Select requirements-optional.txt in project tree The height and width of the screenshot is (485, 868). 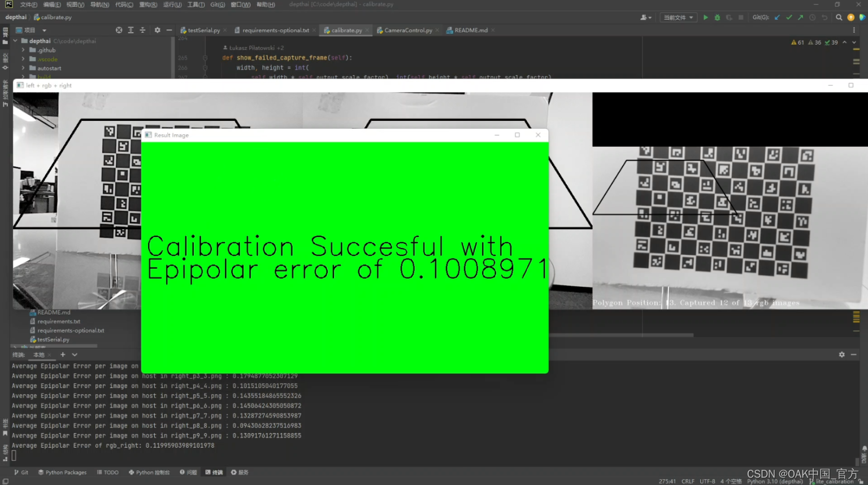71,330
